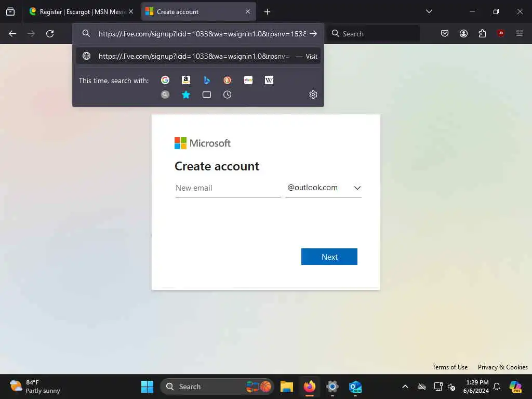Screen dimensions: 532x399
Task: Search this time with Google
Action: 165,80
